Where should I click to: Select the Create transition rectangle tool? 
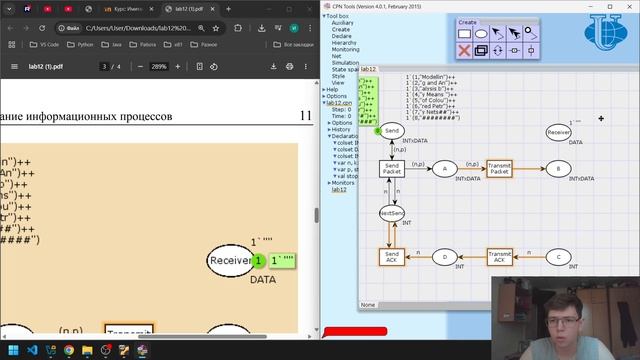[464, 34]
